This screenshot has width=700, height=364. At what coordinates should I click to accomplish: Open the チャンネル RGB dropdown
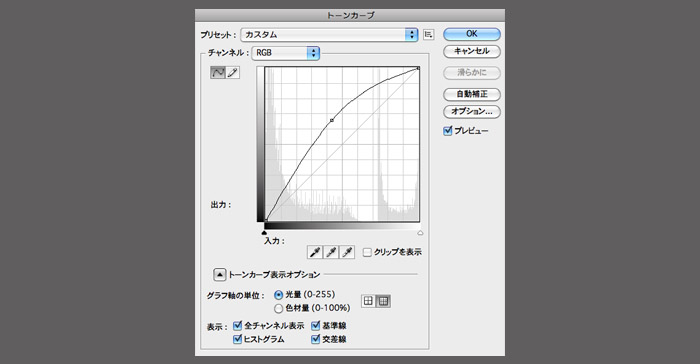(x=286, y=53)
